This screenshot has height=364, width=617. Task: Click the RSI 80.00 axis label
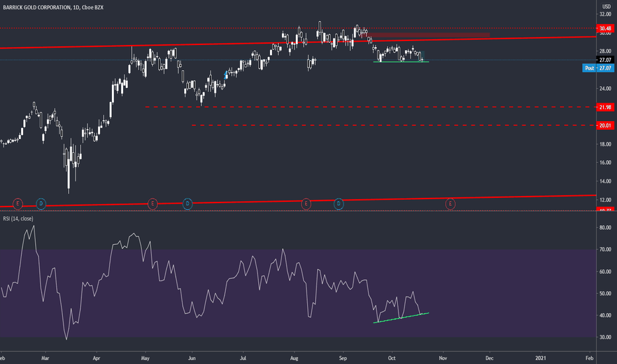point(605,228)
